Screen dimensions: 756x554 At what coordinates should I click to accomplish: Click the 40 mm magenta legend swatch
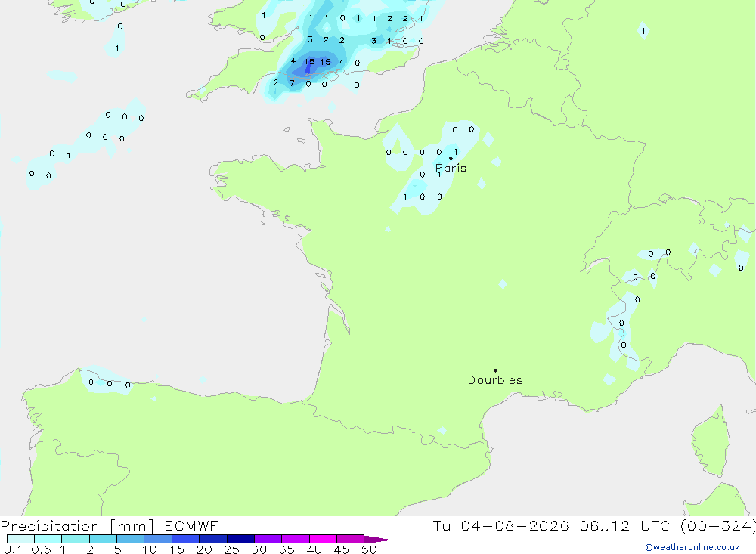(323, 539)
